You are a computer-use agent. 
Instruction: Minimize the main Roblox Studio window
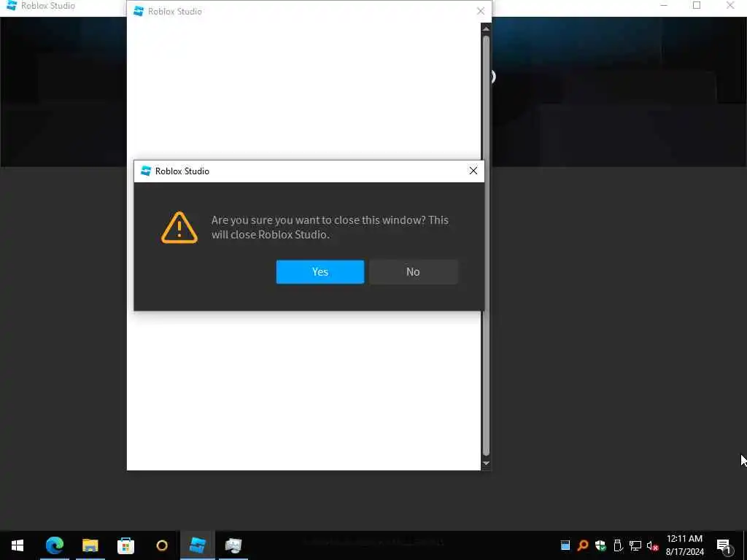click(664, 6)
